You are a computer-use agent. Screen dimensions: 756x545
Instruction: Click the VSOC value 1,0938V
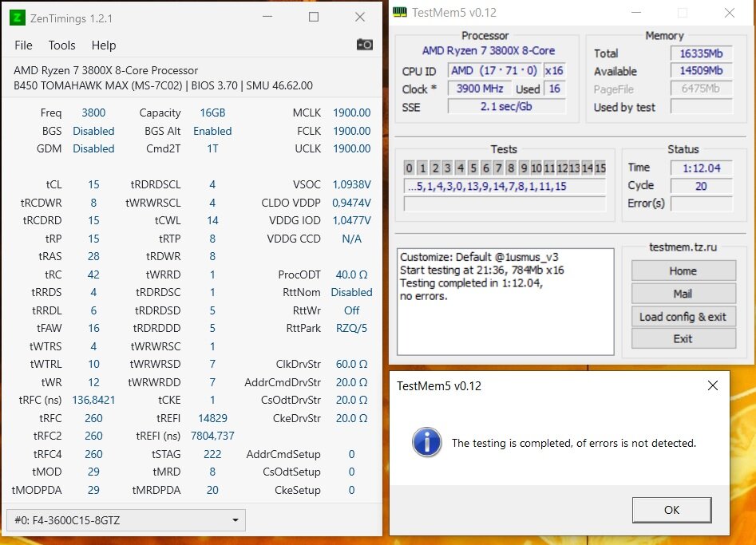coord(351,184)
